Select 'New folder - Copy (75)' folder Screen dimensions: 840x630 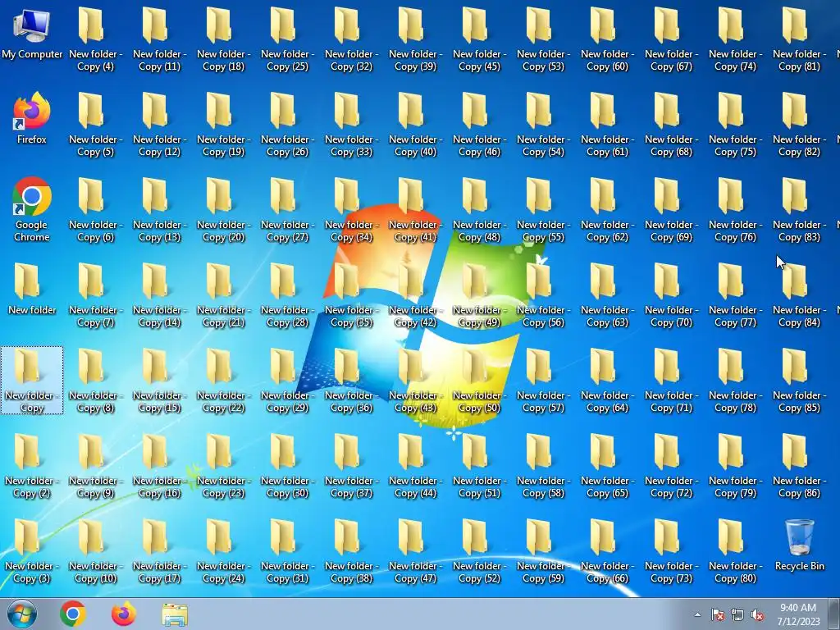(735, 125)
